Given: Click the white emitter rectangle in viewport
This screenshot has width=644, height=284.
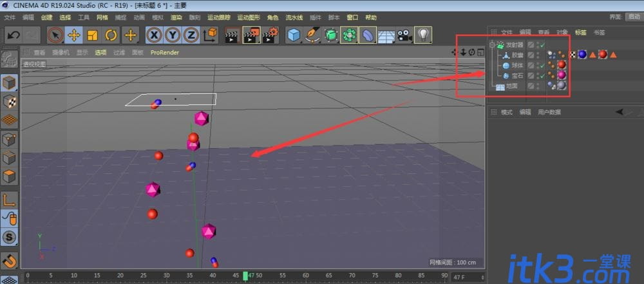Looking at the screenshot, I should point(171,99).
